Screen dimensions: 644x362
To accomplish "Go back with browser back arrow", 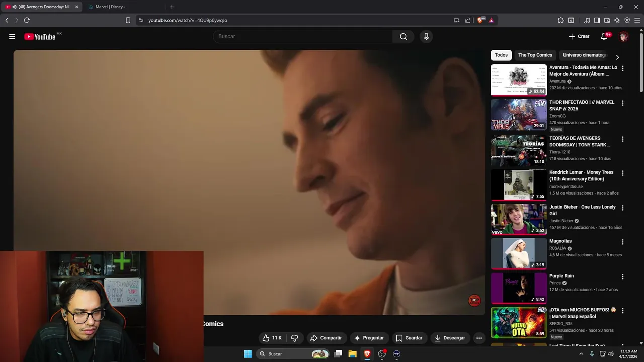I will point(7,20).
